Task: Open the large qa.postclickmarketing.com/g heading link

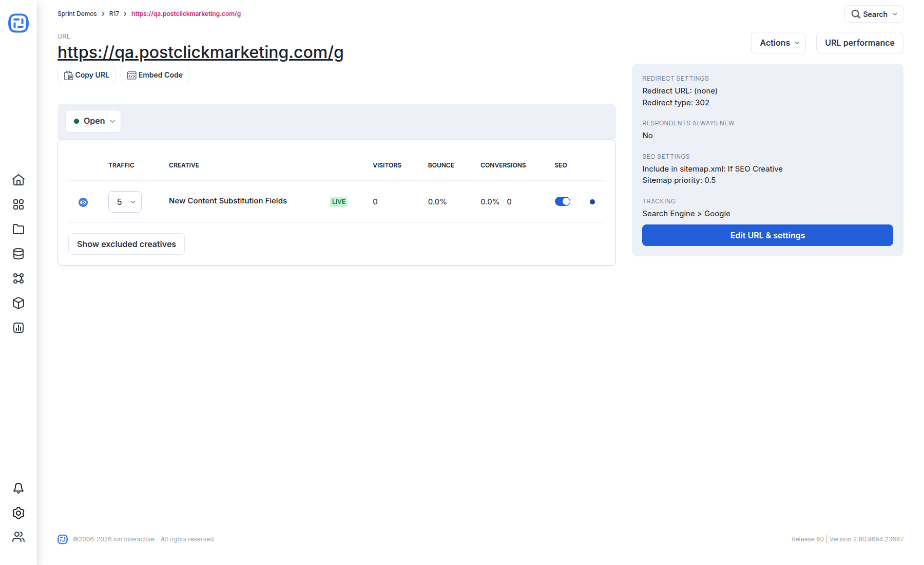Action: (x=200, y=52)
